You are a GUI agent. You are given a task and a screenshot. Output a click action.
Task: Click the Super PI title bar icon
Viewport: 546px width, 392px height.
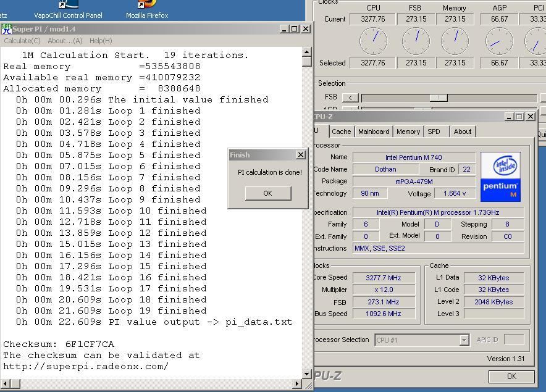[x=6, y=29]
